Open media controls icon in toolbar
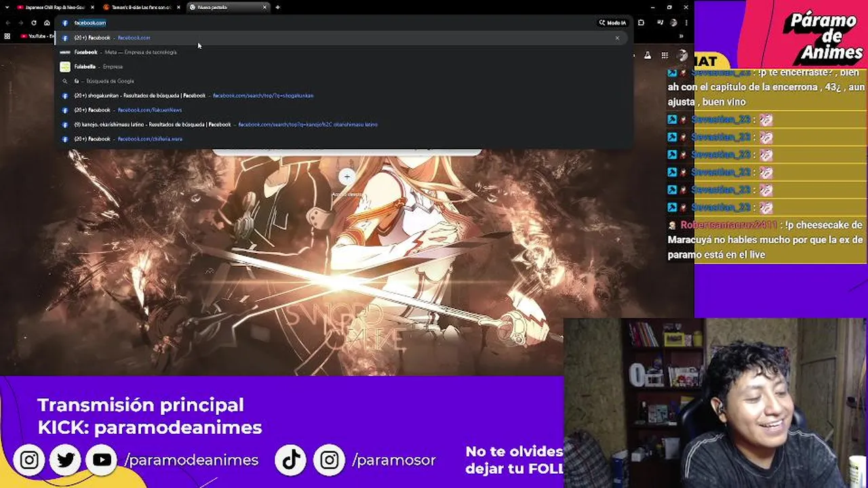Image resolution: width=868 pixels, height=488 pixels. (x=660, y=22)
